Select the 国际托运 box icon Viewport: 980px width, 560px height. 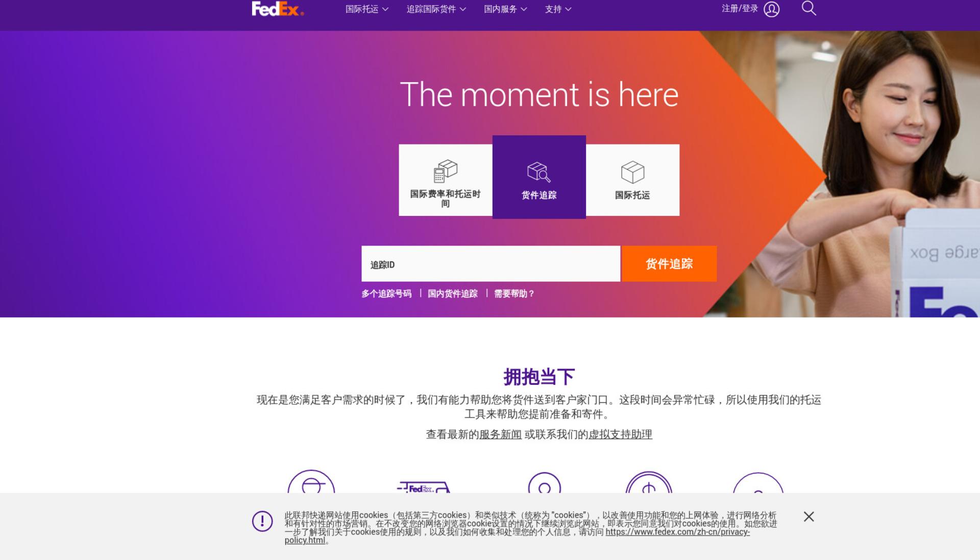(x=632, y=172)
